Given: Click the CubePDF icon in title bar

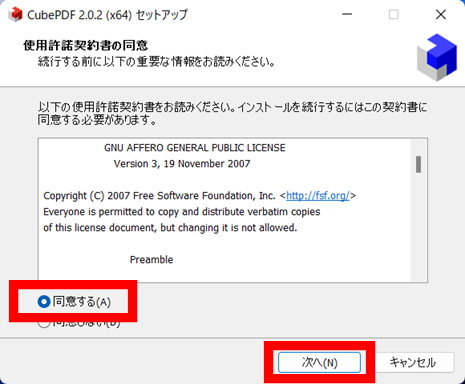Looking at the screenshot, I should tap(15, 15).
